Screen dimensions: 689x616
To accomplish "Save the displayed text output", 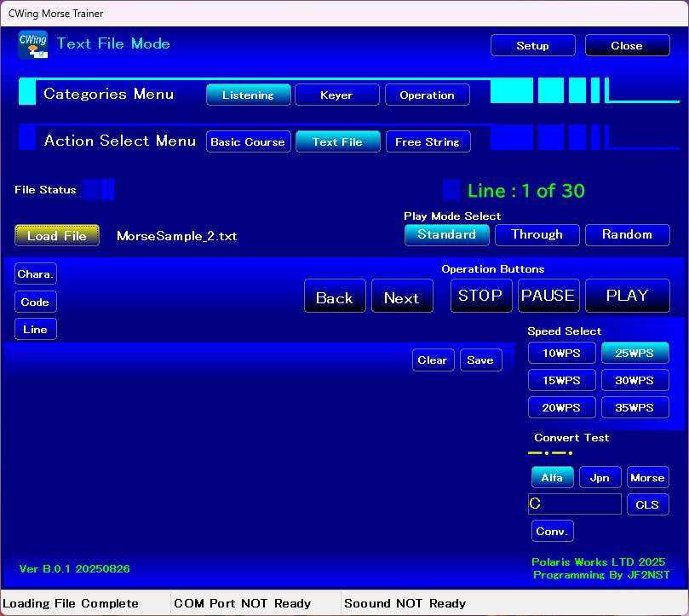I will pos(480,360).
